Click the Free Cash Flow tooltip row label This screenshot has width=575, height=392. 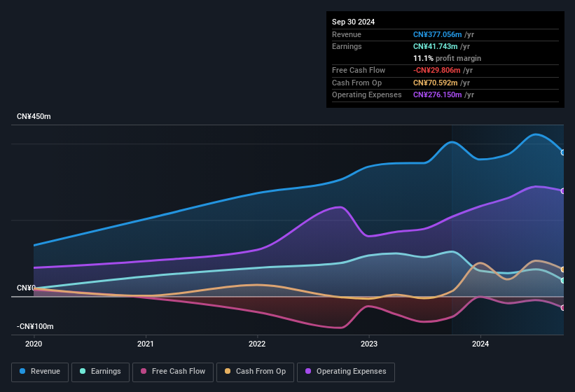click(359, 70)
